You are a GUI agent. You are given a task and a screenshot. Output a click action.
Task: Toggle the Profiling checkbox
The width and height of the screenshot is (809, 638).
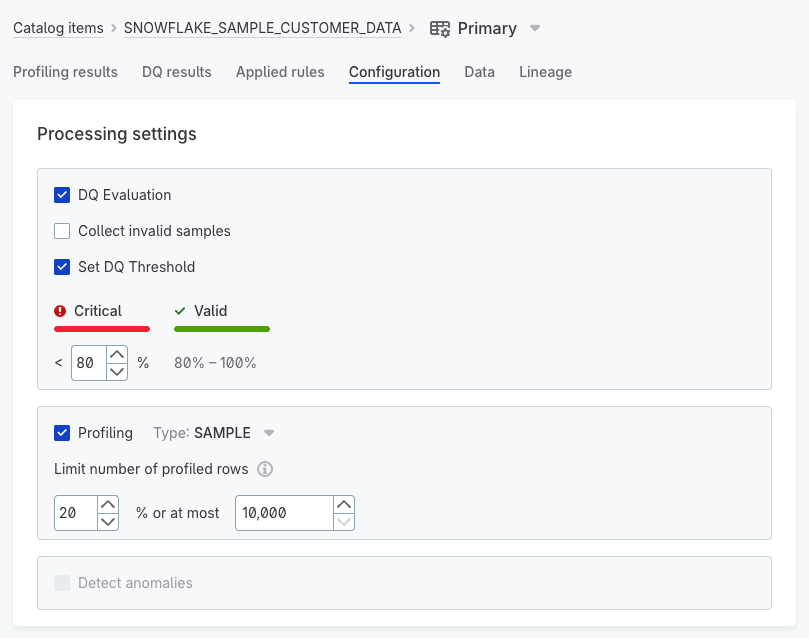click(x=62, y=433)
